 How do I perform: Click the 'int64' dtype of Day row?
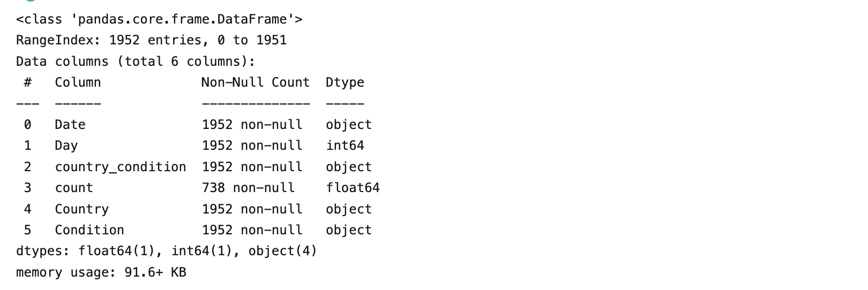click(x=345, y=146)
